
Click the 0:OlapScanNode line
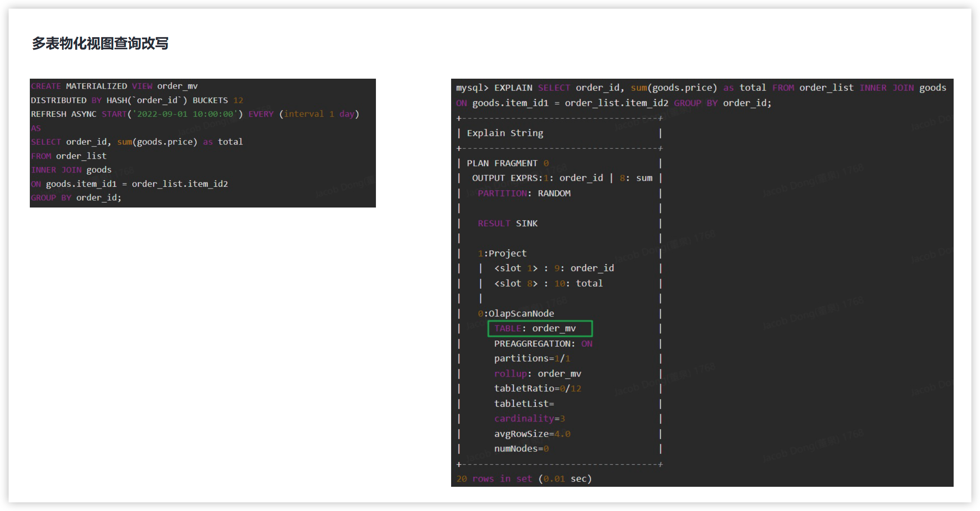tap(515, 313)
